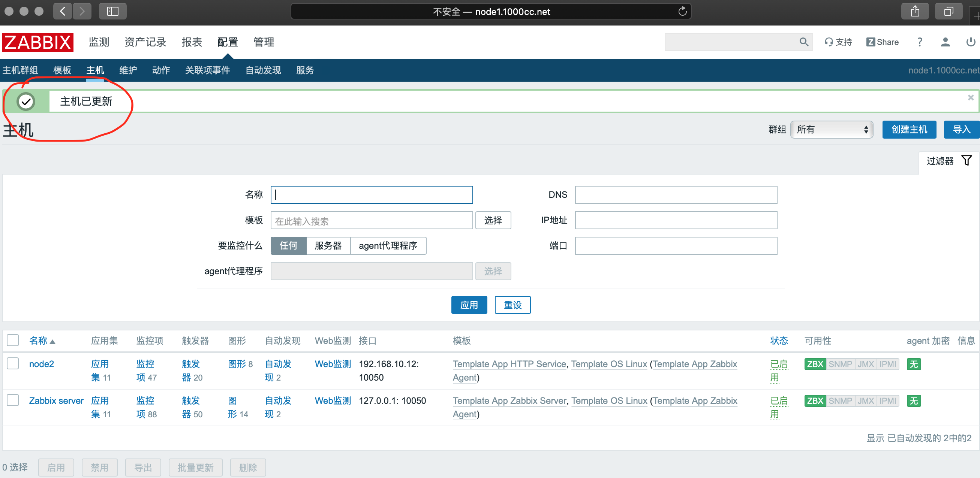980x478 pixels.
Task: Switch to the Templates submenu tab
Action: [x=62, y=70]
